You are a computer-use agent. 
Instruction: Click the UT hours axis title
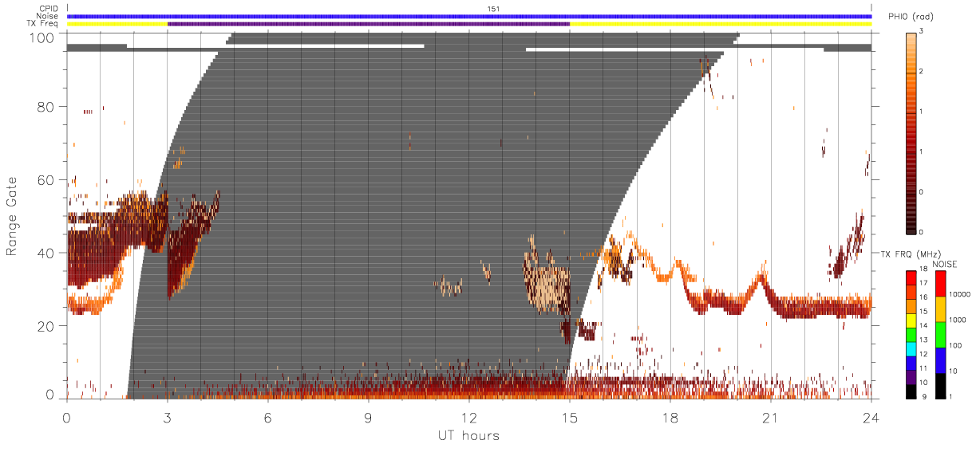469,435
